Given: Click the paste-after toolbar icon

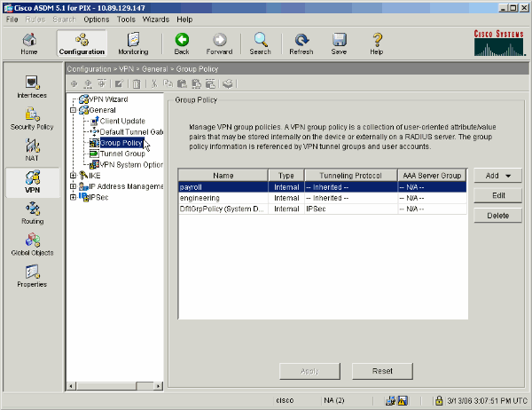Looking at the screenshot, I should click(x=210, y=83).
